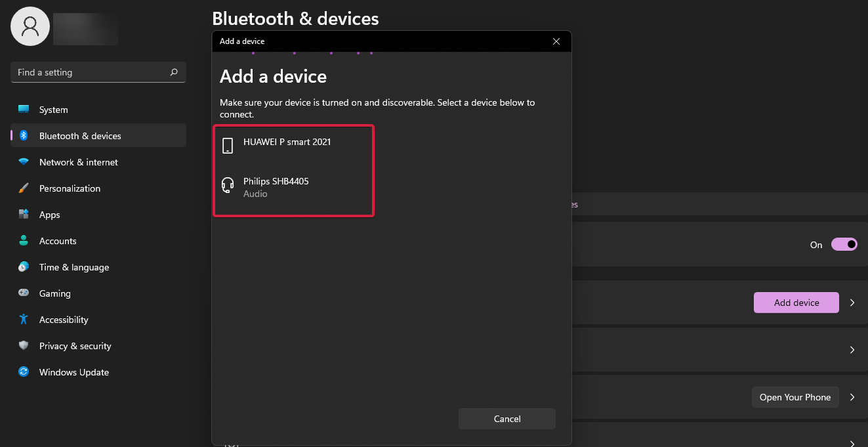Image resolution: width=868 pixels, height=447 pixels.
Task: Expand chevron beside Open Your Phone
Action: point(852,397)
